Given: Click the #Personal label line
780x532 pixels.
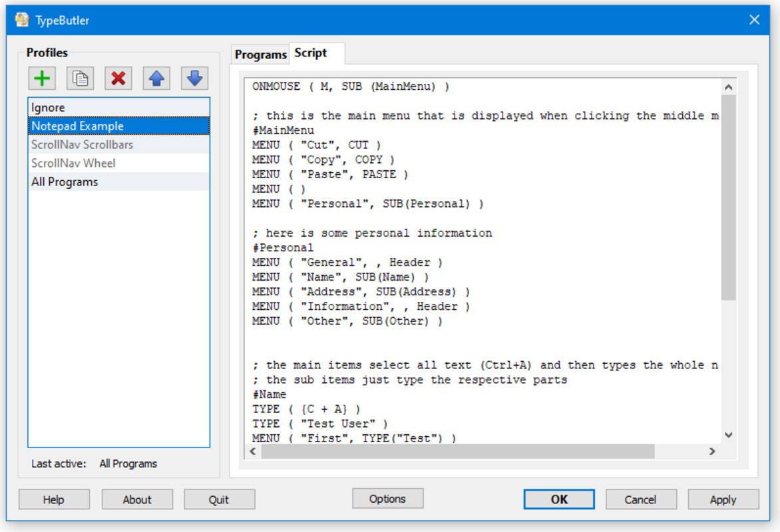Looking at the screenshot, I should click(x=283, y=247).
